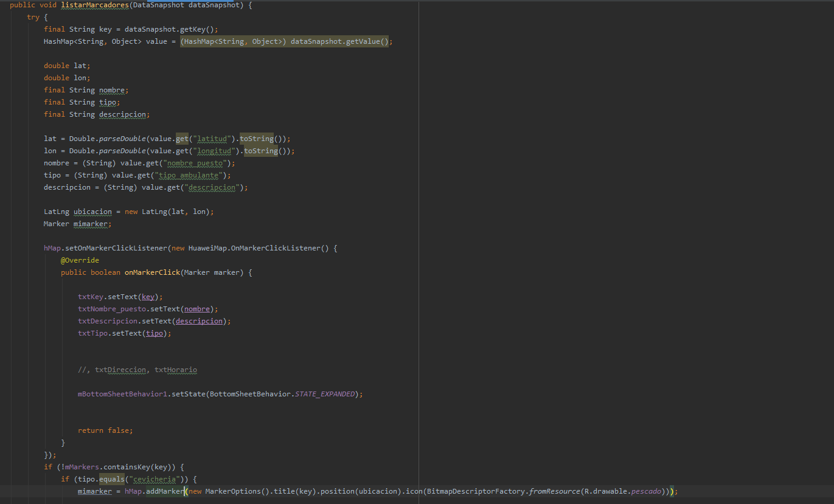This screenshot has width=834, height=504.
Task: Click 'final String nombre;' declaration
Action: pyautogui.click(x=86, y=90)
